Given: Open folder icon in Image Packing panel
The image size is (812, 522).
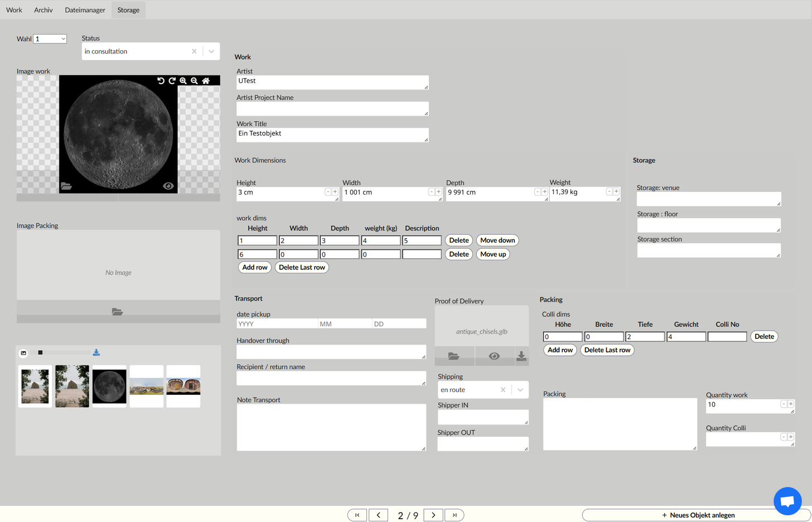Looking at the screenshot, I should tap(117, 312).
